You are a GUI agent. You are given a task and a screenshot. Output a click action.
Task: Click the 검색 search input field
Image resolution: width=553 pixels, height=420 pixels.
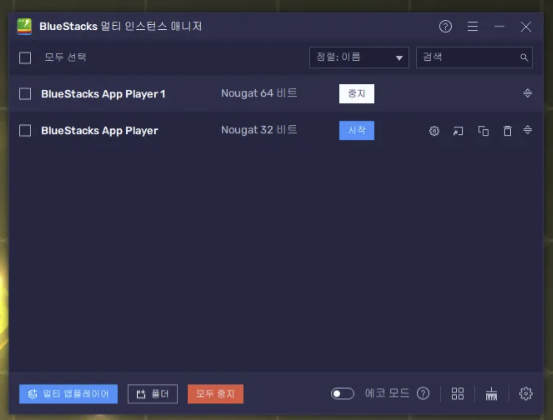tap(474, 57)
